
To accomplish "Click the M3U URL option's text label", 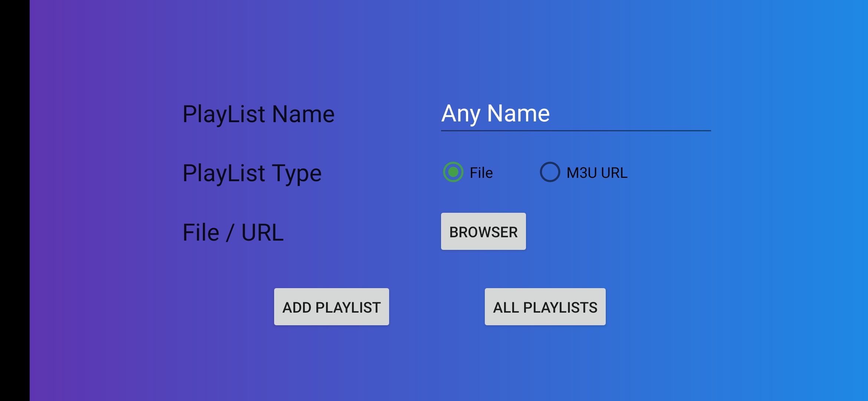I will 597,173.
